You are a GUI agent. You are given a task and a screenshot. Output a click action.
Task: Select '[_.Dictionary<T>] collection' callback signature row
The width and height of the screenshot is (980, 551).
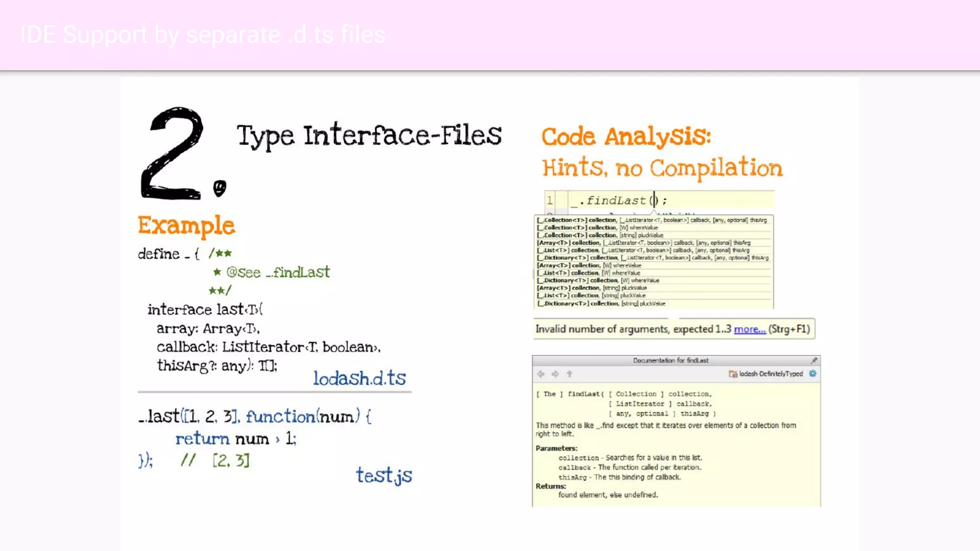654,258
